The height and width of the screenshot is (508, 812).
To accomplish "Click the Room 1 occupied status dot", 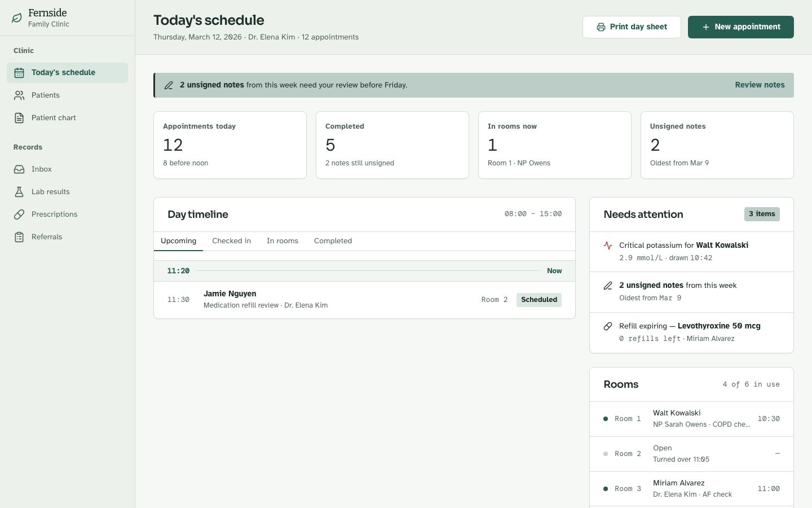I will (606, 419).
